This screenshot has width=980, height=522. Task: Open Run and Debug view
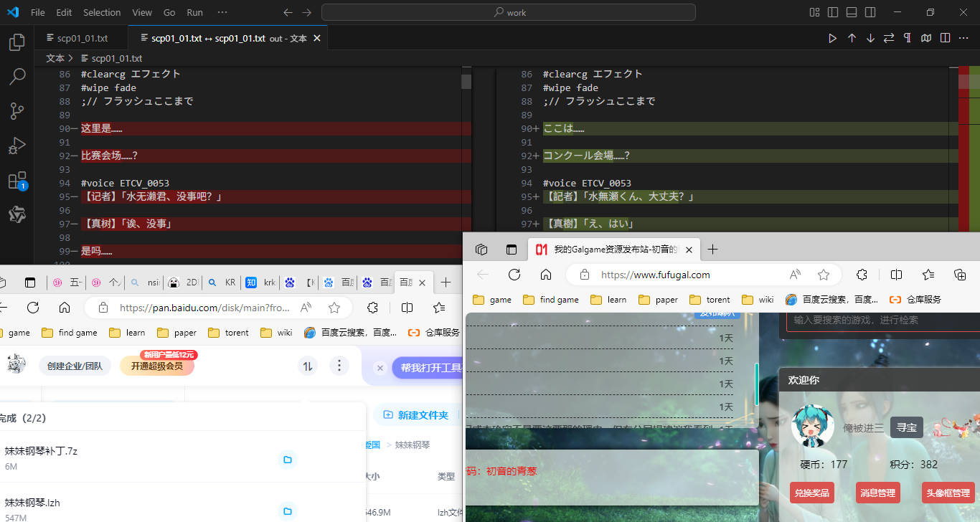(x=17, y=146)
